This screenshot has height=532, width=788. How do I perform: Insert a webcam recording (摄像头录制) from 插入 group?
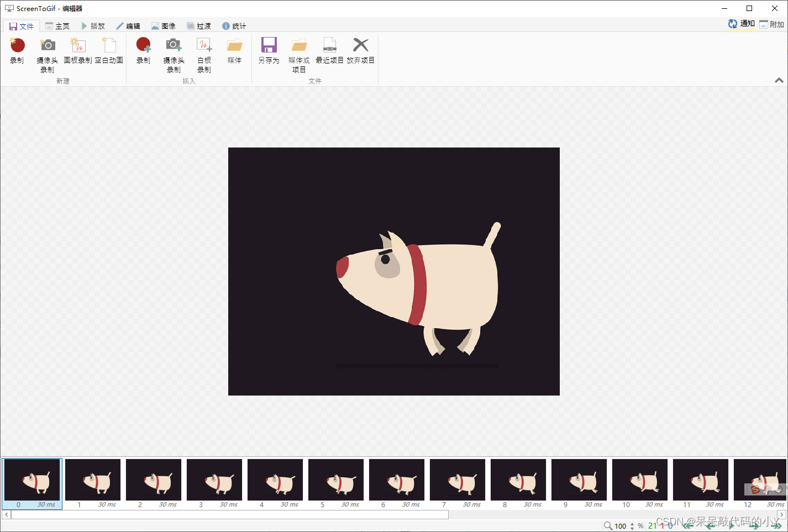174,55
